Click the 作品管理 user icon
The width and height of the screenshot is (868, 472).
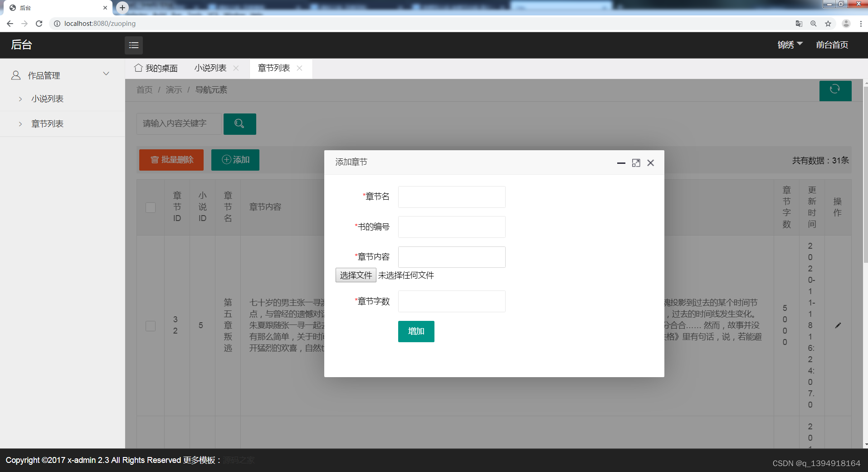point(16,75)
